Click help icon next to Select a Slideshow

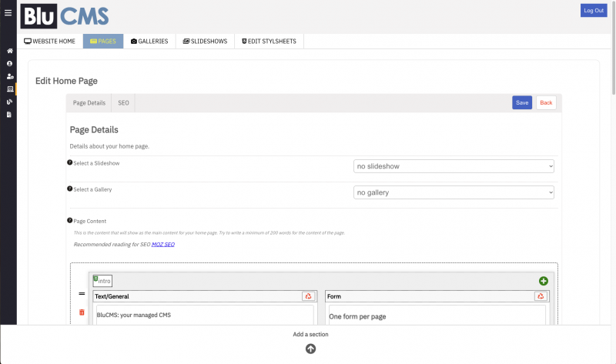click(70, 162)
